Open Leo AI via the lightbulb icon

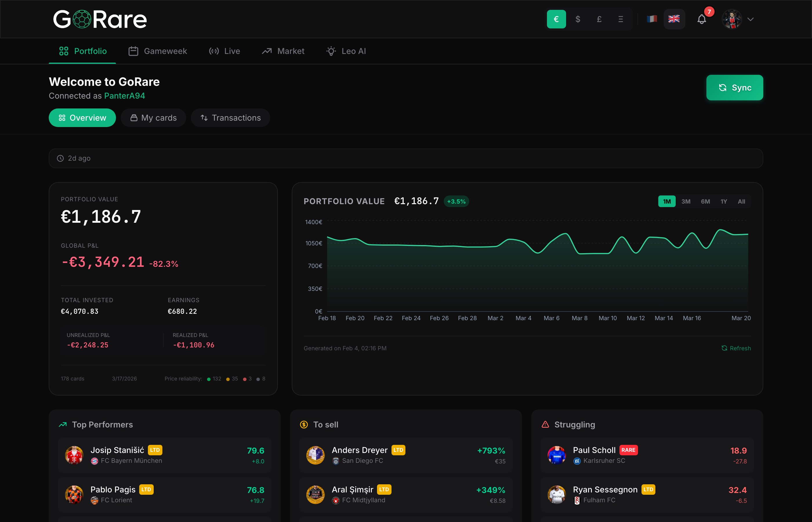(330, 51)
